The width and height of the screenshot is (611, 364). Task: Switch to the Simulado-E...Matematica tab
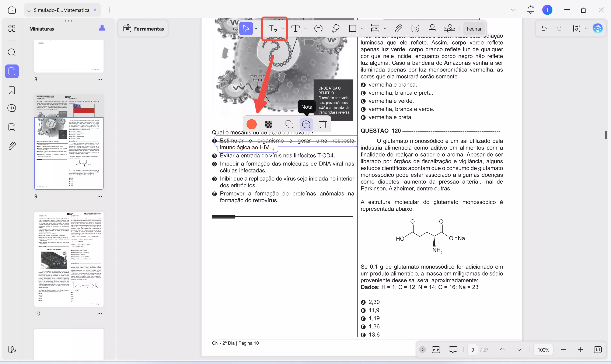pyautogui.click(x=61, y=10)
